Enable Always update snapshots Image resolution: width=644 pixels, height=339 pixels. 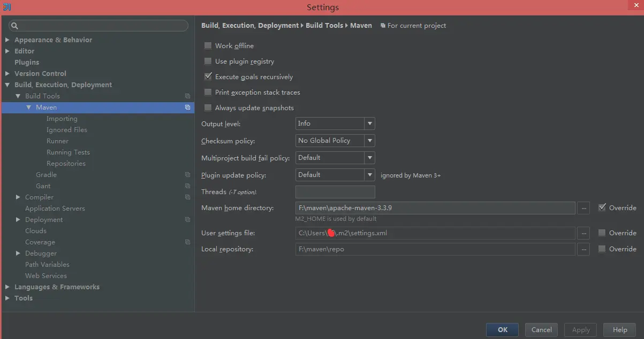pyautogui.click(x=208, y=107)
